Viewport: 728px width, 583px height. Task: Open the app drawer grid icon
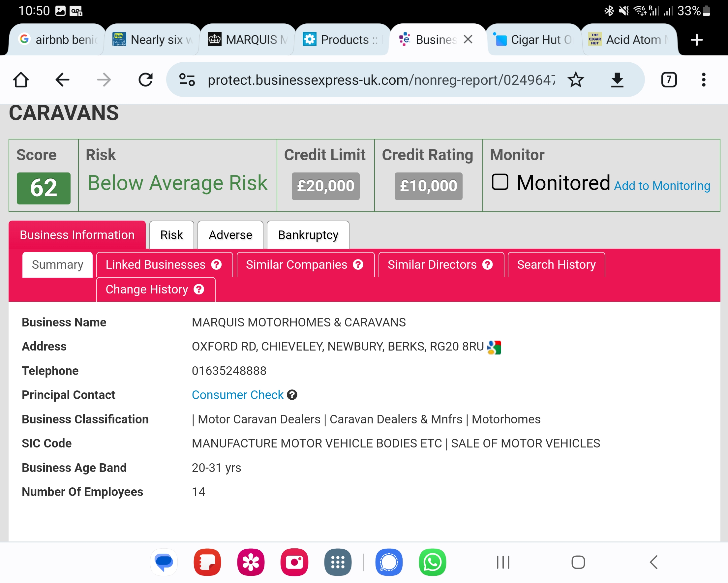338,563
